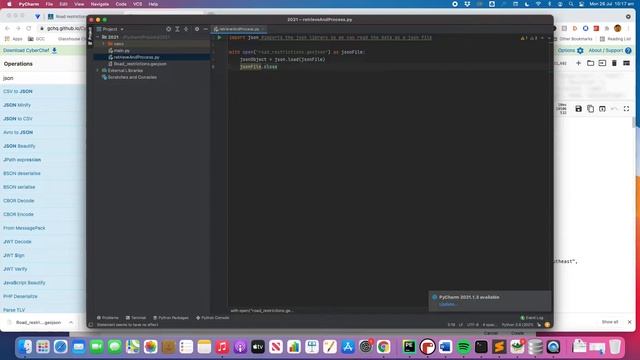The image size is (640, 360).
Task: Run the script via the gutter play arrow
Action: tap(219, 38)
